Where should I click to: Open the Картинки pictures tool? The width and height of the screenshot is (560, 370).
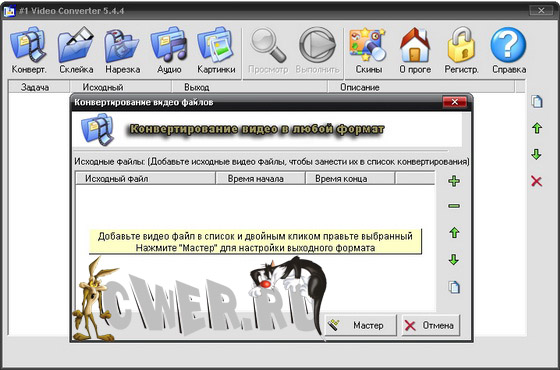[216, 51]
